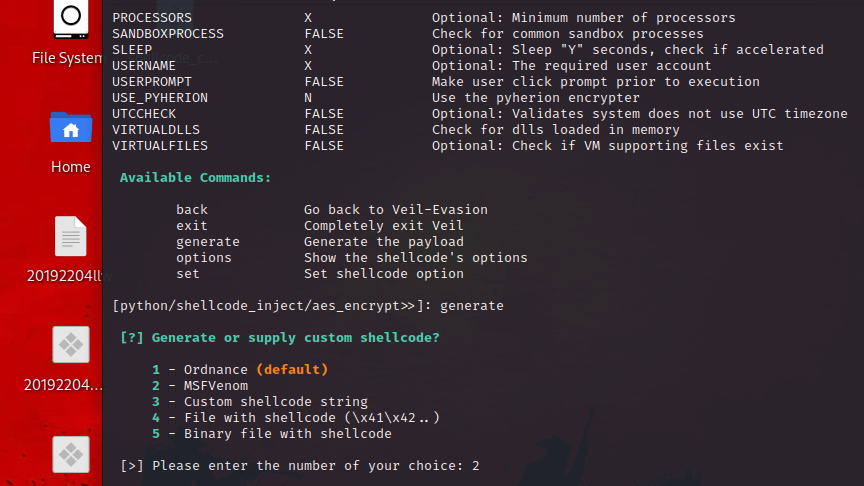
Task: Click the choice number input at the prompt
Action: point(476,466)
